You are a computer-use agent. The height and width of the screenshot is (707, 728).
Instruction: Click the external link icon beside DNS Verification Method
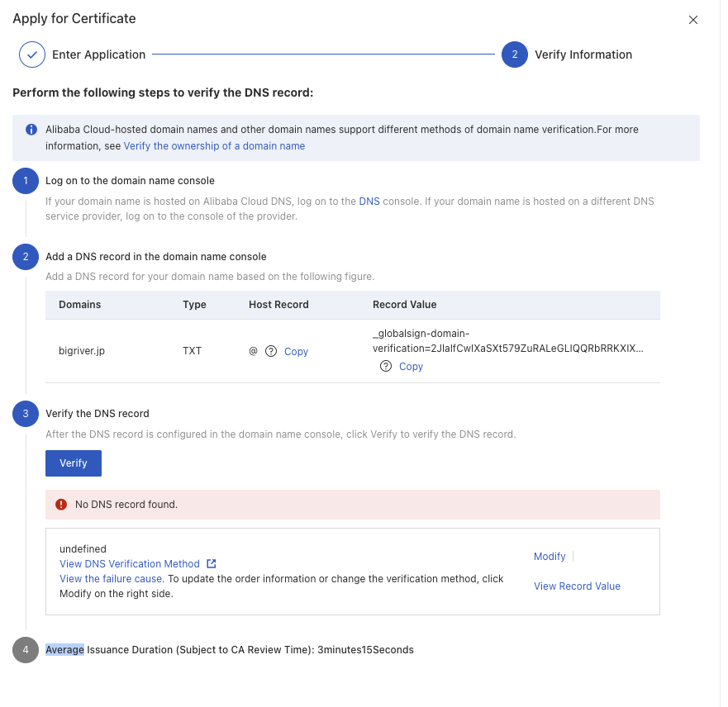[212, 564]
